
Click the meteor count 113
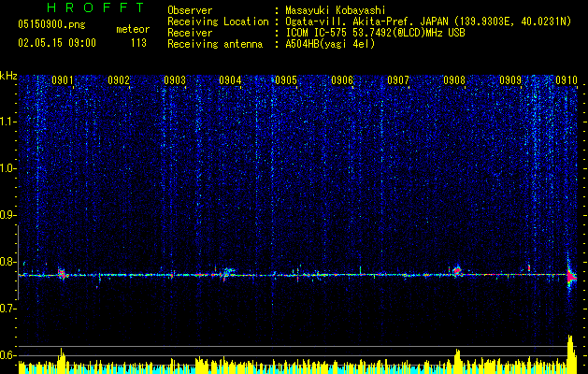(x=138, y=43)
